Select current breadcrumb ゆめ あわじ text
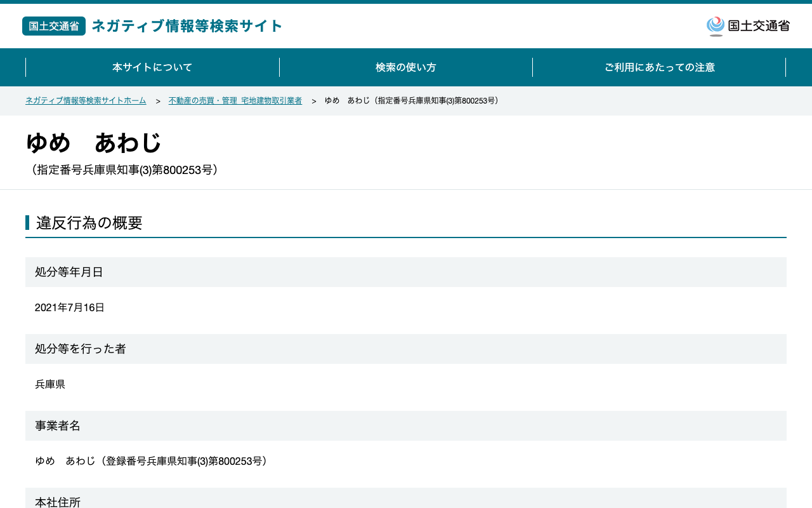 414,101
